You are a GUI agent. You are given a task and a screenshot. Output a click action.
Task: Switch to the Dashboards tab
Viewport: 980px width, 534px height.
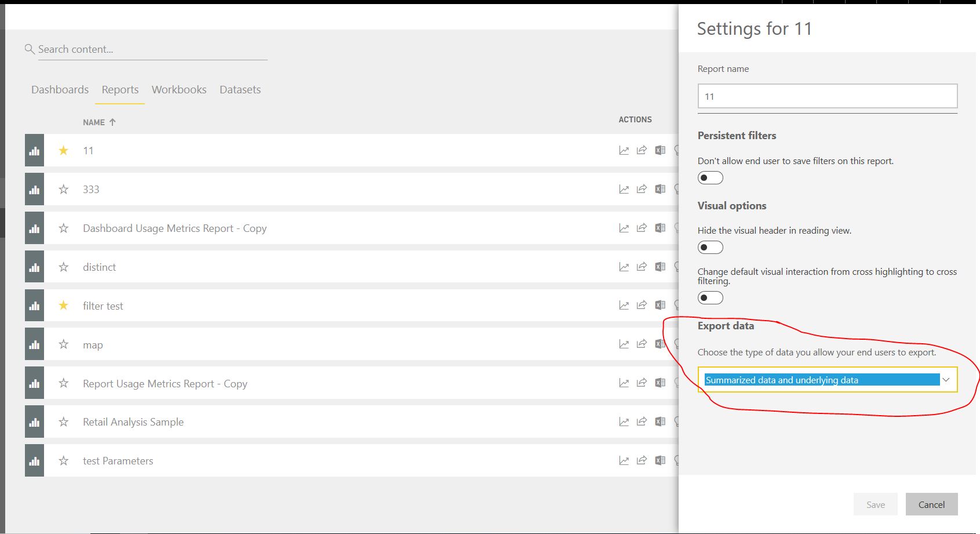pyautogui.click(x=60, y=90)
